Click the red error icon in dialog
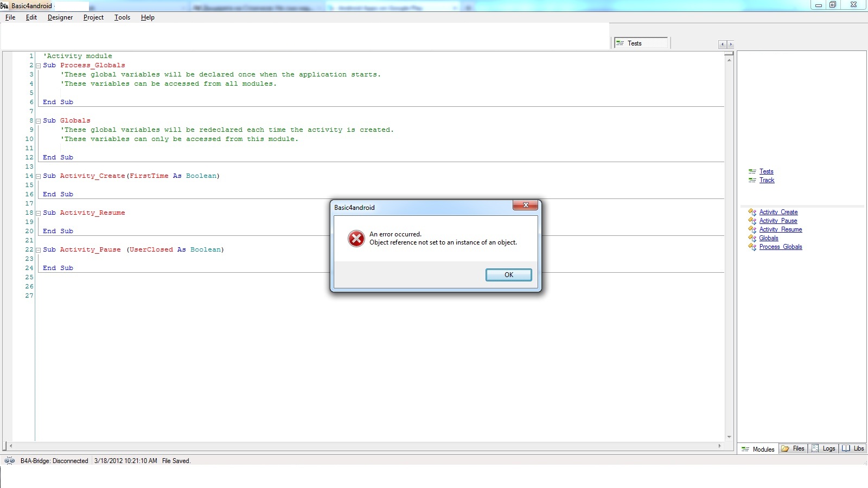Image resolution: width=868 pixels, height=488 pixels. [356, 239]
